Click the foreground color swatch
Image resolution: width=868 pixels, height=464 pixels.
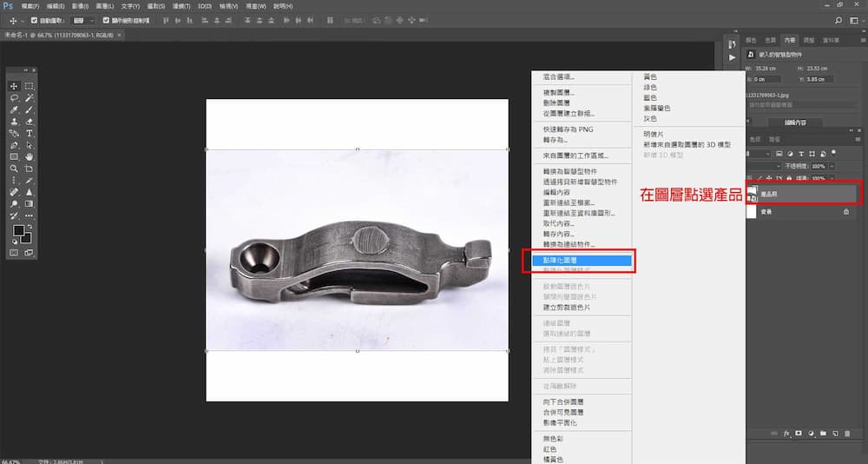18,230
